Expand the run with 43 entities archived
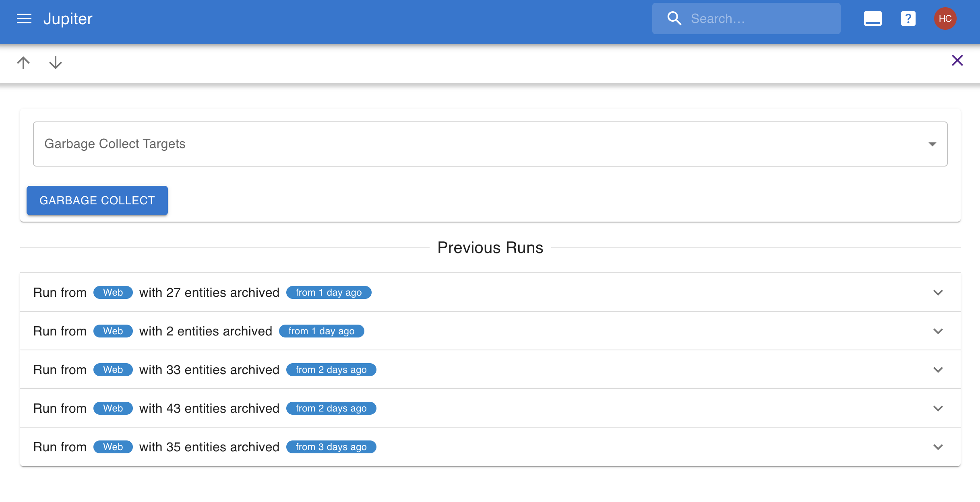Viewport: 980px width, 502px height. pyautogui.click(x=938, y=408)
